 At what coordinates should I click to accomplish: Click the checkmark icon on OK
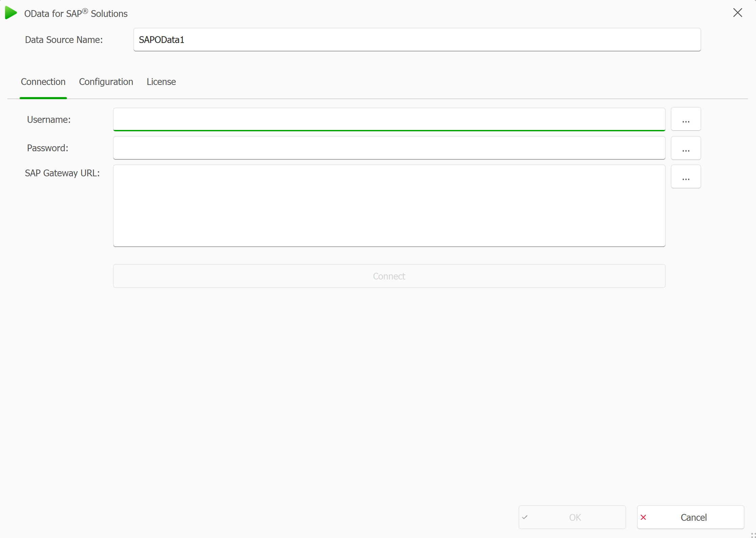(525, 517)
